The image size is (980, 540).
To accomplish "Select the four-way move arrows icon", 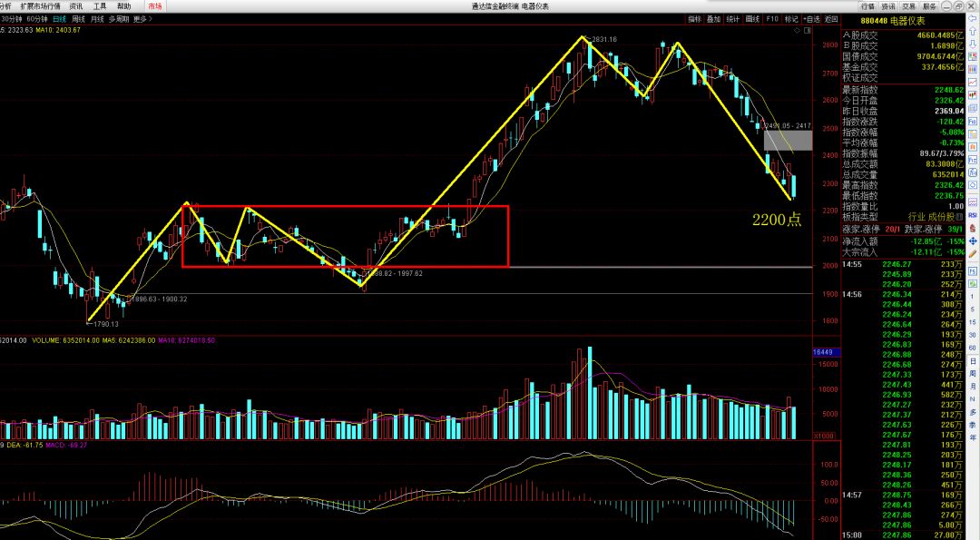I will pyautogui.click(x=973, y=241).
